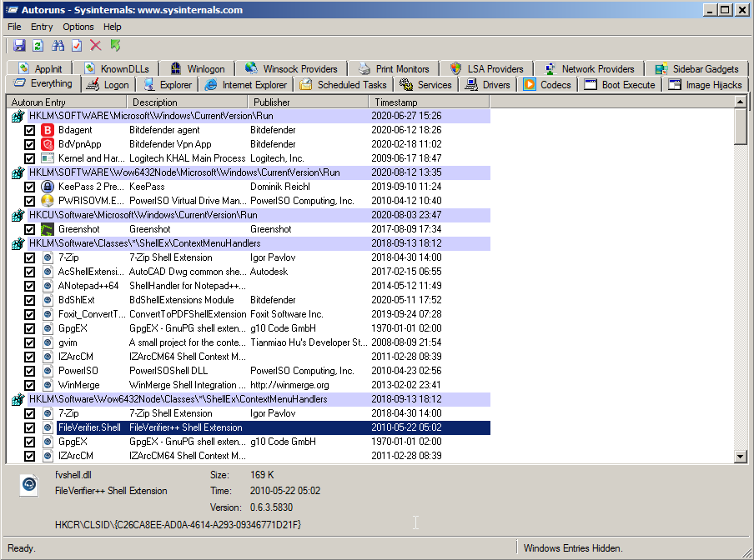Click the ANotepad++64 entry file icon

47,286
